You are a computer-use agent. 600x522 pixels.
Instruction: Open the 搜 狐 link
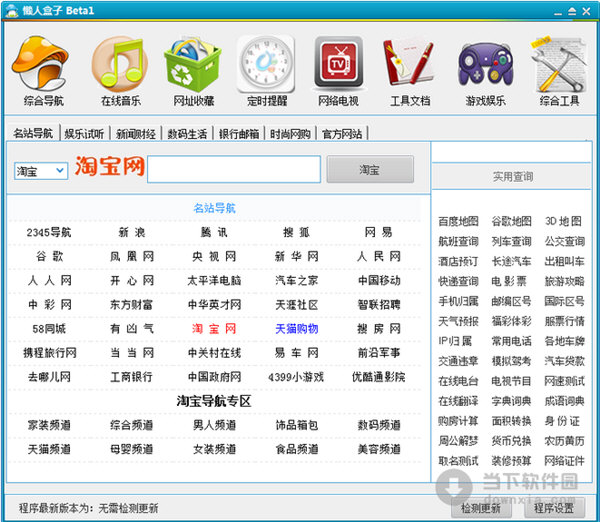tap(296, 232)
